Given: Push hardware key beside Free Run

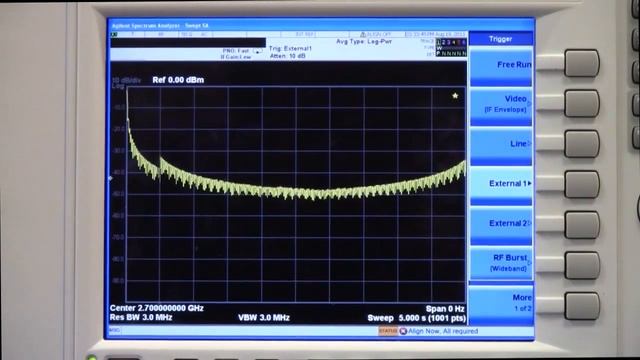Looking at the screenshot, I should [x=582, y=63].
